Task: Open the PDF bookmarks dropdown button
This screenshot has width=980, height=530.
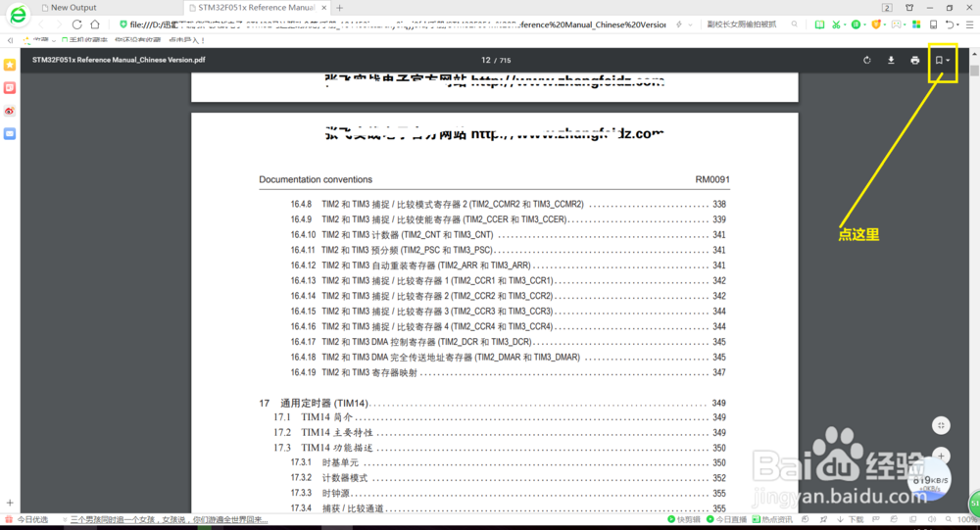Action: pos(942,60)
